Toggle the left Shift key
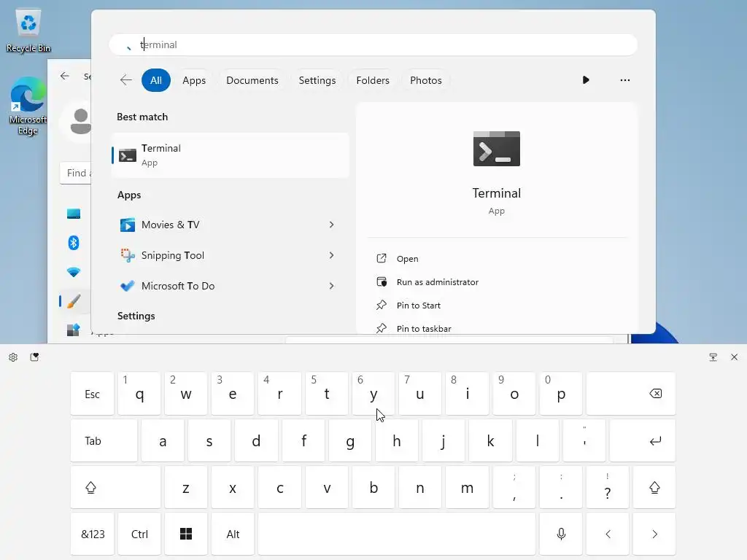 (x=115, y=487)
